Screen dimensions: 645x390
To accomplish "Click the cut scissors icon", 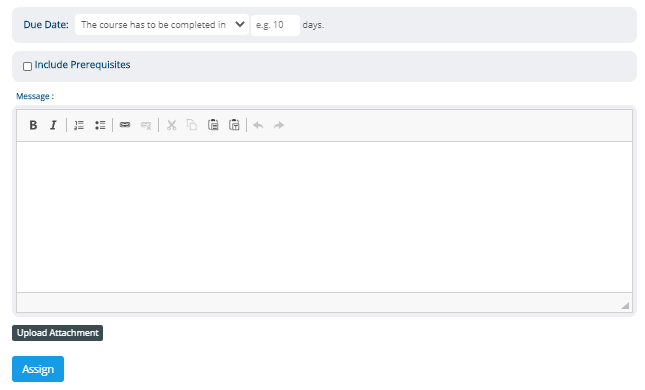I will 172,125.
